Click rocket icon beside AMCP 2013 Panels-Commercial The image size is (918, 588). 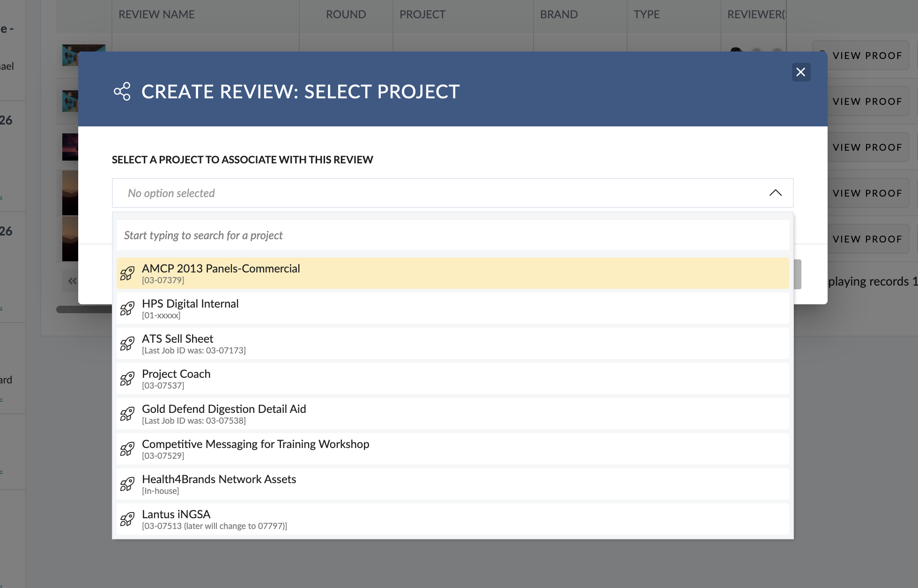click(127, 273)
